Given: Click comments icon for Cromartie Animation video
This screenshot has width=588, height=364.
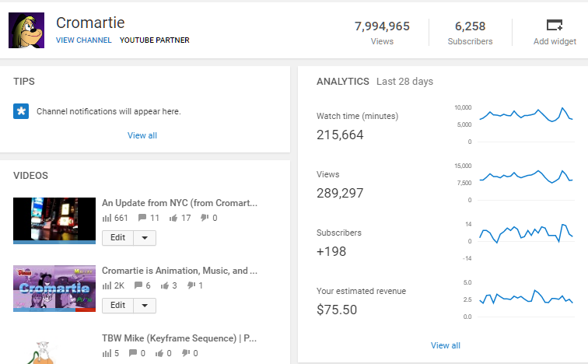Looking at the screenshot, I should pyautogui.click(x=138, y=285).
